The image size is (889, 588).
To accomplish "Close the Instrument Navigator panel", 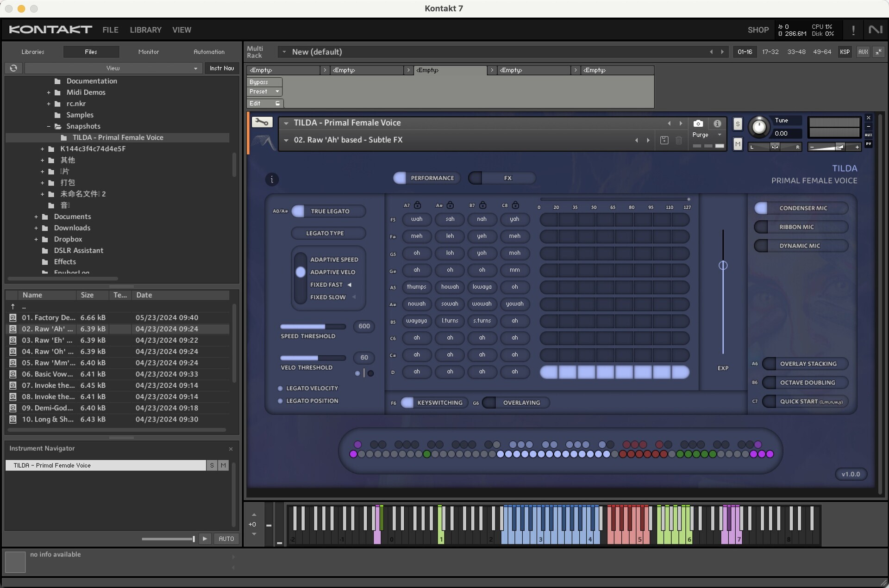I will tap(231, 449).
